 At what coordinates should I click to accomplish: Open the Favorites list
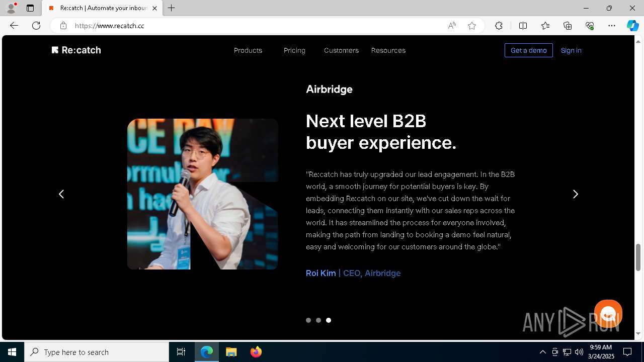tap(545, 26)
